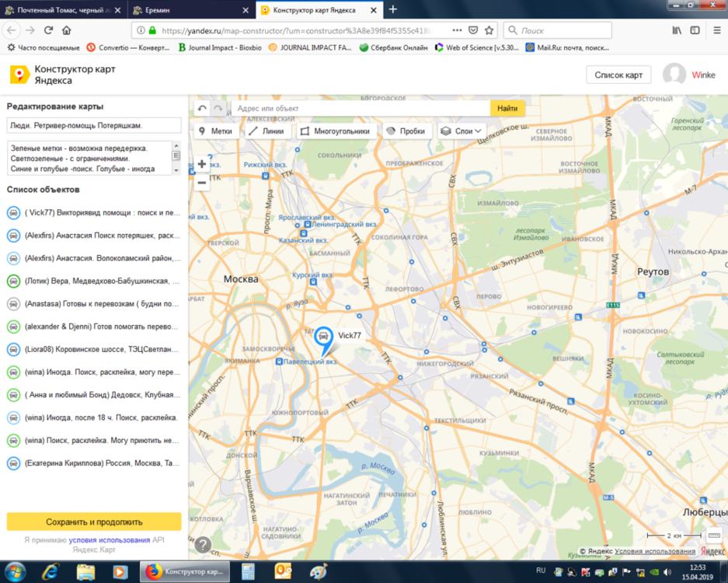
Task: Zoom in the map with plus button
Action: pos(202,164)
